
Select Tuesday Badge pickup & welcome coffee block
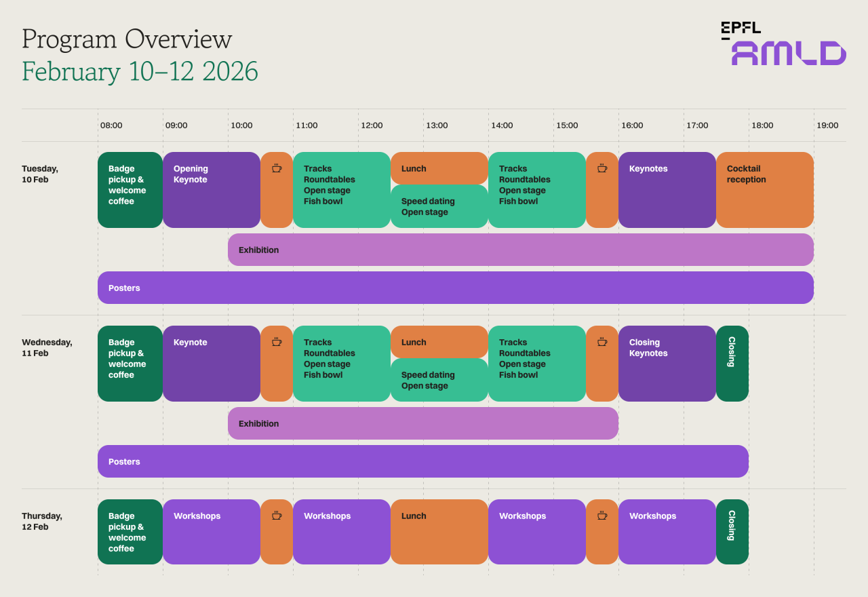130,190
